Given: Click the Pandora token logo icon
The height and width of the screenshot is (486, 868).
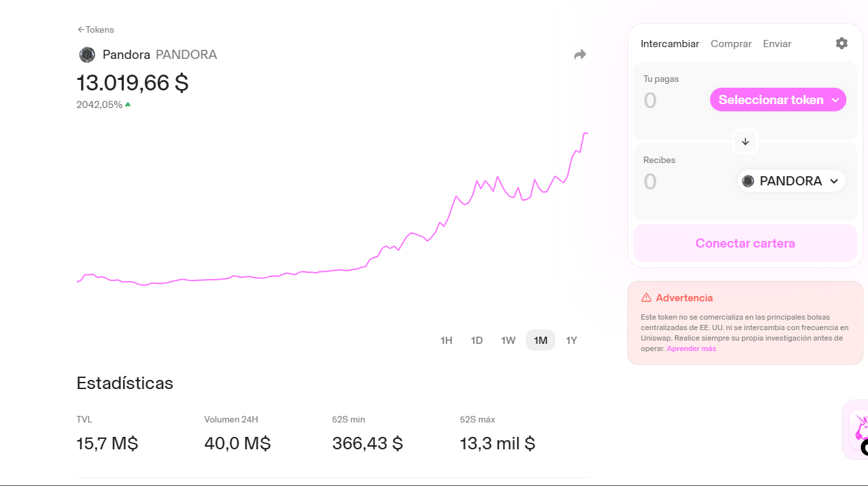Looking at the screenshot, I should point(87,55).
